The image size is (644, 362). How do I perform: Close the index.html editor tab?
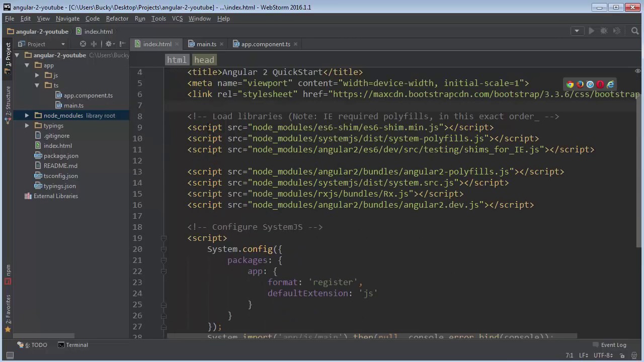176,44
